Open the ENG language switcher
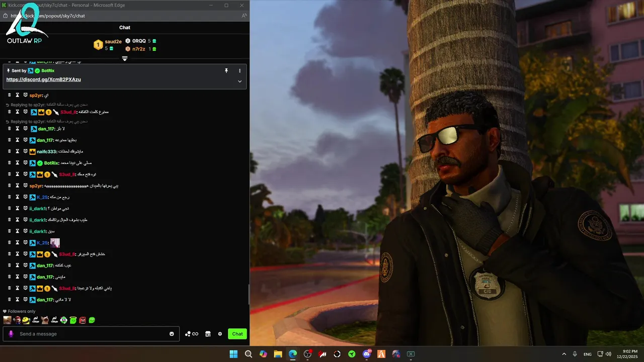The image size is (644, 362). tap(588, 354)
